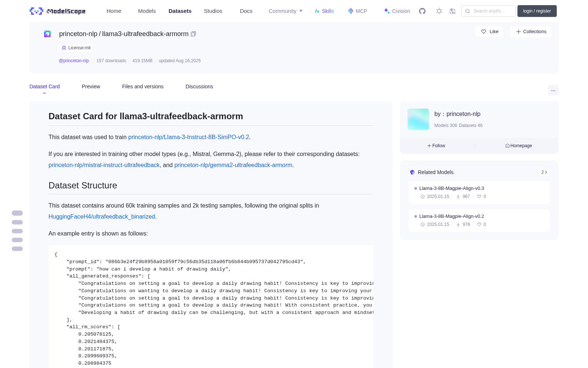The image size is (588, 368).
Task: Open the Models section
Action: 147,11
